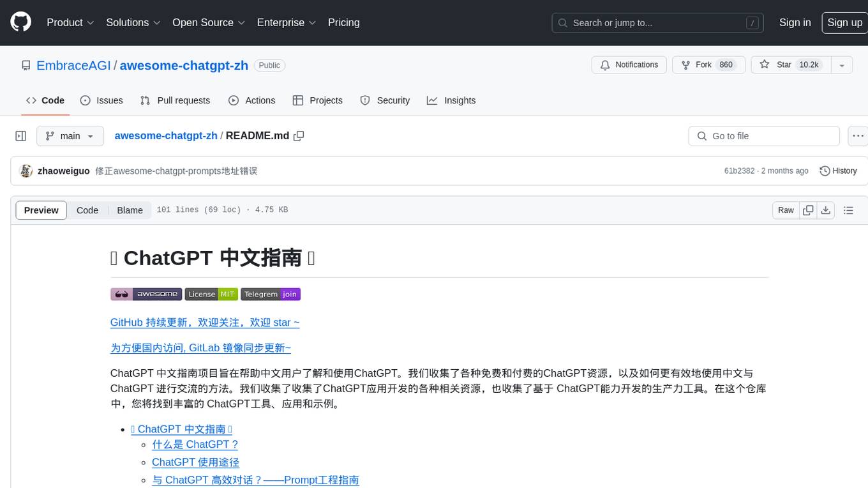Image resolution: width=868 pixels, height=488 pixels.
Task: Jump to ChatGPT 使用途径 section
Action: (x=195, y=462)
